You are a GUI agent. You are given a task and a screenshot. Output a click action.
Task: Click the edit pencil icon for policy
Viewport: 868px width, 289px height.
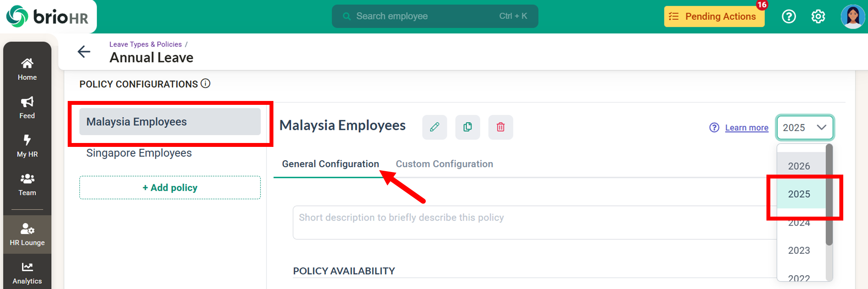pos(434,127)
